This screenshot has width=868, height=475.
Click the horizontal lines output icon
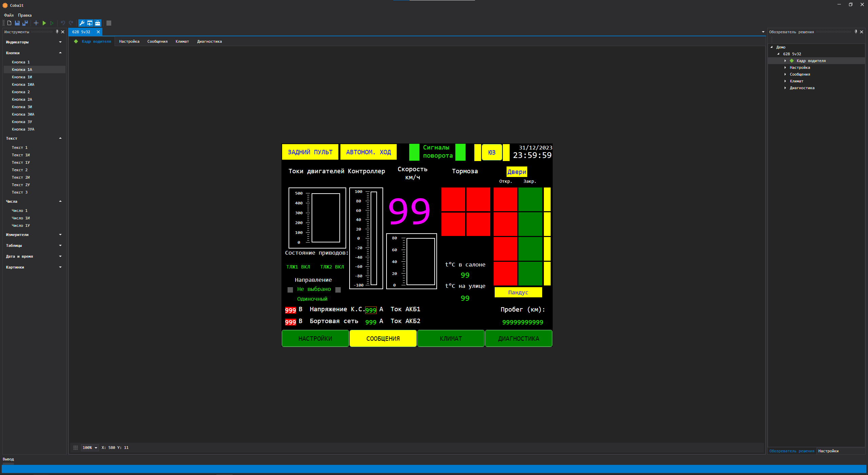coord(109,23)
